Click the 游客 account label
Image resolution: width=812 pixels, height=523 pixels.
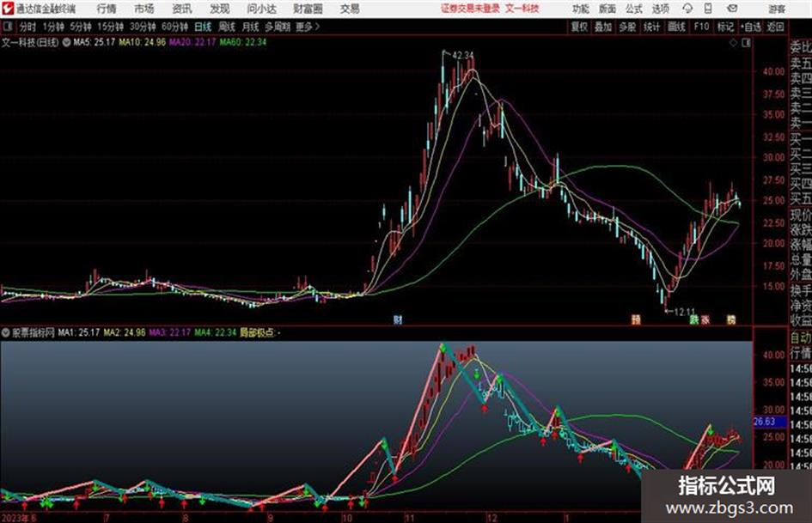point(777,9)
